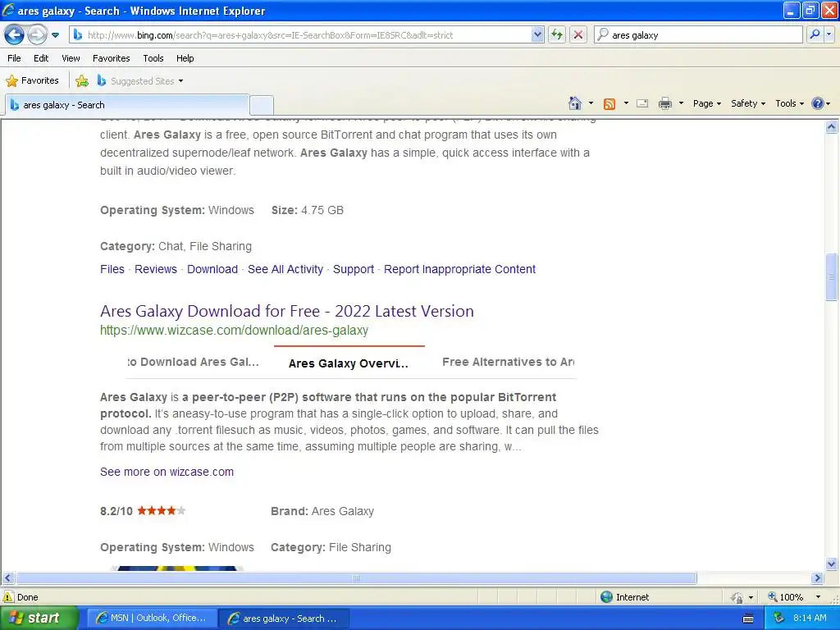Open the Windows start button

(x=39, y=619)
